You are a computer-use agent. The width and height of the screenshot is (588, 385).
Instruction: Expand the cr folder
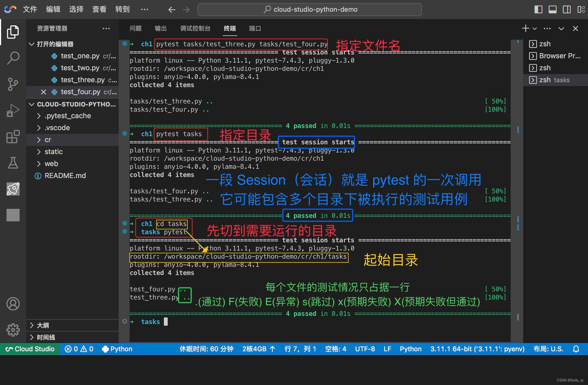pyautogui.click(x=72, y=140)
